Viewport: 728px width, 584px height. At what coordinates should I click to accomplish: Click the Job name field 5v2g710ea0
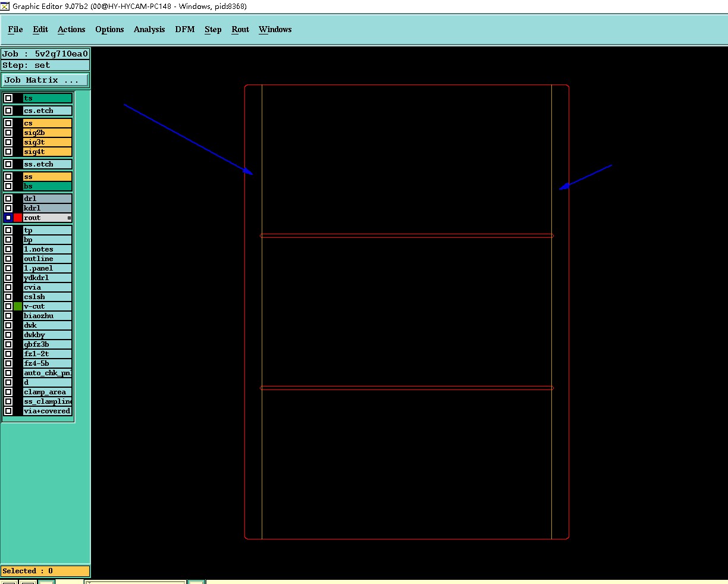tap(45, 54)
